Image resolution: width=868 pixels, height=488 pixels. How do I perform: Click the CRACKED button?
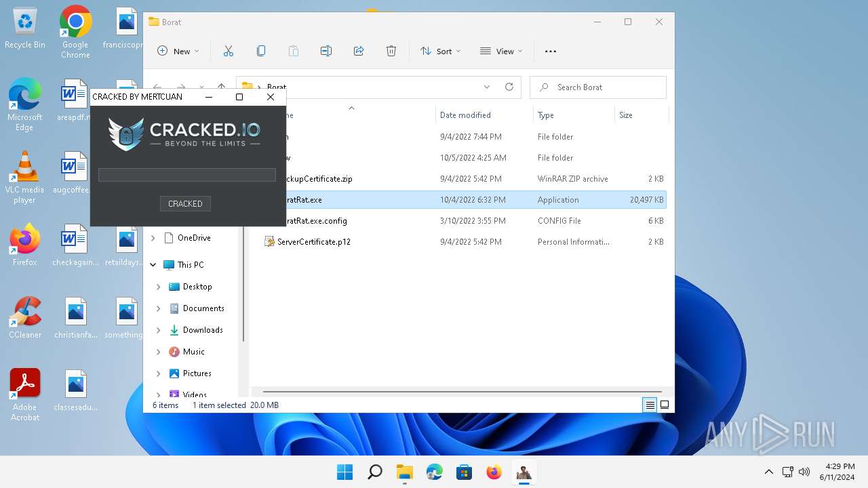pyautogui.click(x=185, y=203)
